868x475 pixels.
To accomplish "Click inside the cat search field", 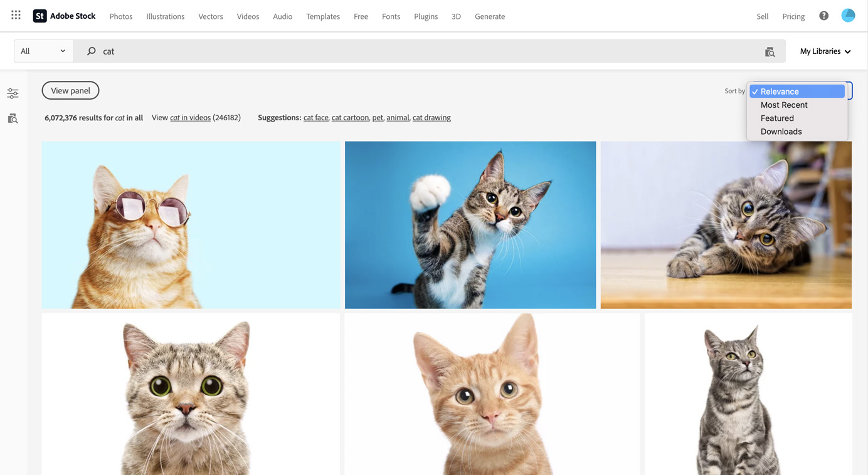I will (426, 51).
